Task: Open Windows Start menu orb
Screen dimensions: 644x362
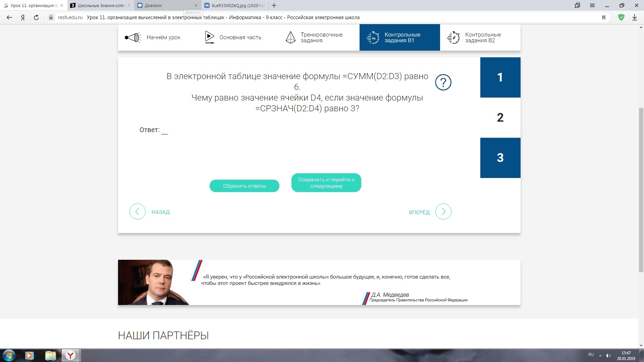Action: (9, 355)
